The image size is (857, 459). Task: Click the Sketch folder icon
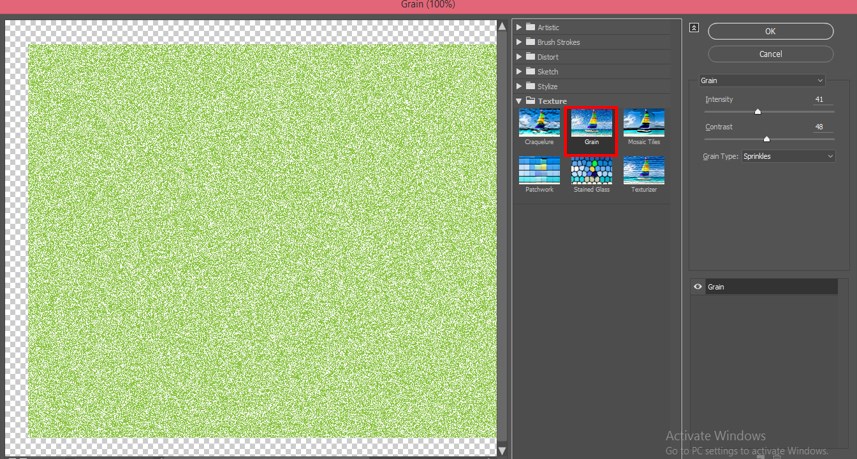pyautogui.click(x=530, y=71)
